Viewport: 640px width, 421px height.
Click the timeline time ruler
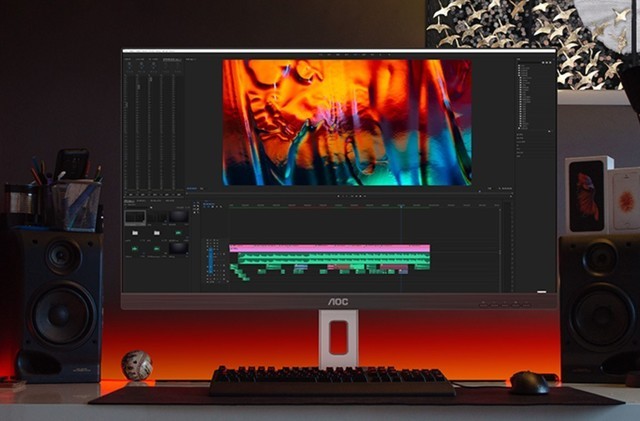pos(364,205)
